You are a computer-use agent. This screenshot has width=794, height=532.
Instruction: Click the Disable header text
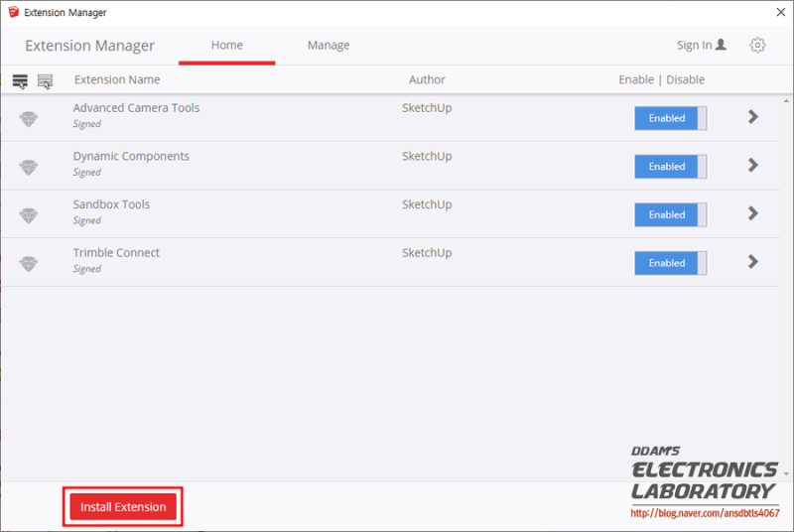point(685,79)
